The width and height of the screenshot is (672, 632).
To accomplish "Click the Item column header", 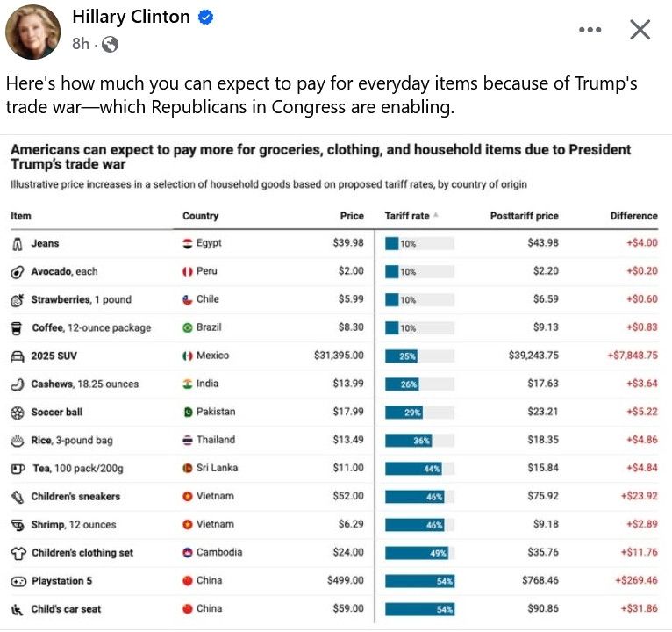I will tap(21, 216).
